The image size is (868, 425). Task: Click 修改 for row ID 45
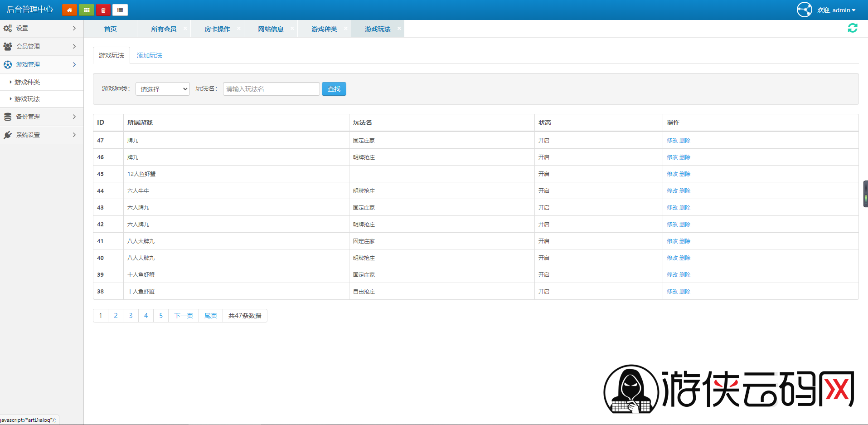672,174
